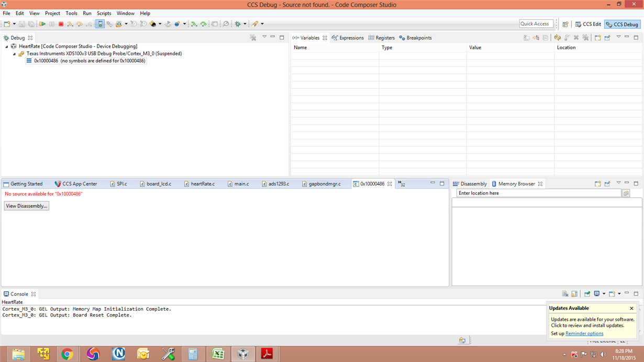
Task: Toggle the Pin Console icon
Action: (x=587, y=294)
